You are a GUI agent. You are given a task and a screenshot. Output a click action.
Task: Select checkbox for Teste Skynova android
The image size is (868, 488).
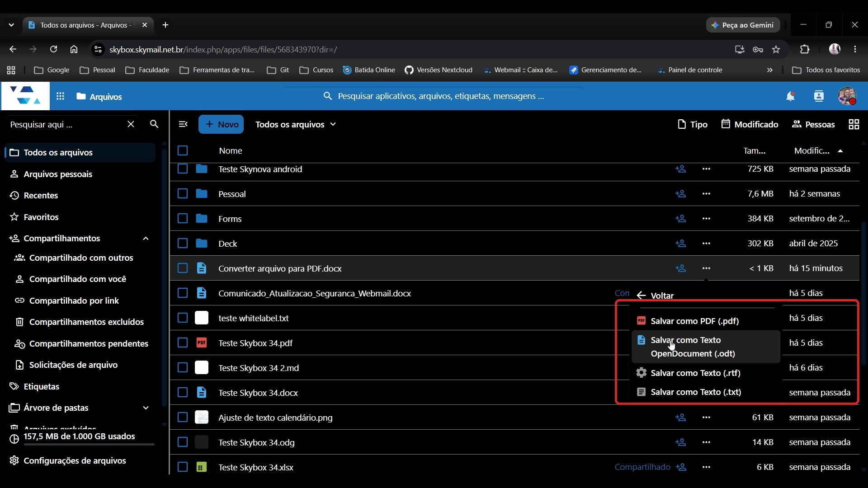[183, 169]
